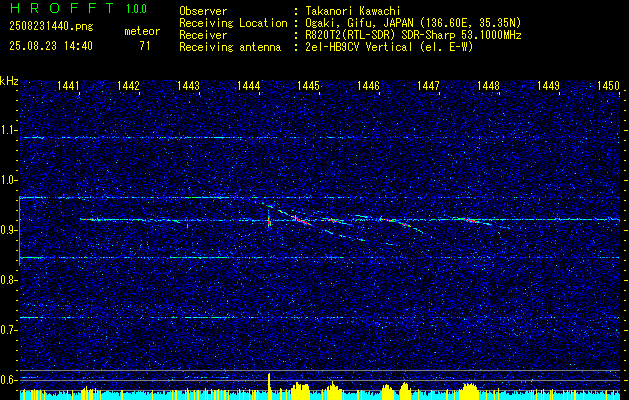Click the 1443 time marker
This screenshot has height=400, width=629.
[188, 85]
